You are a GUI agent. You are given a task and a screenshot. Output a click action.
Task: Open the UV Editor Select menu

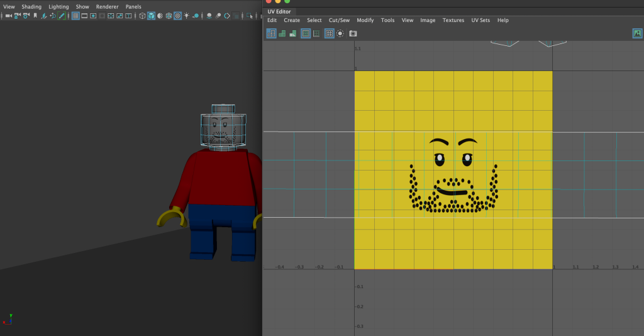[x=314, y=20]
